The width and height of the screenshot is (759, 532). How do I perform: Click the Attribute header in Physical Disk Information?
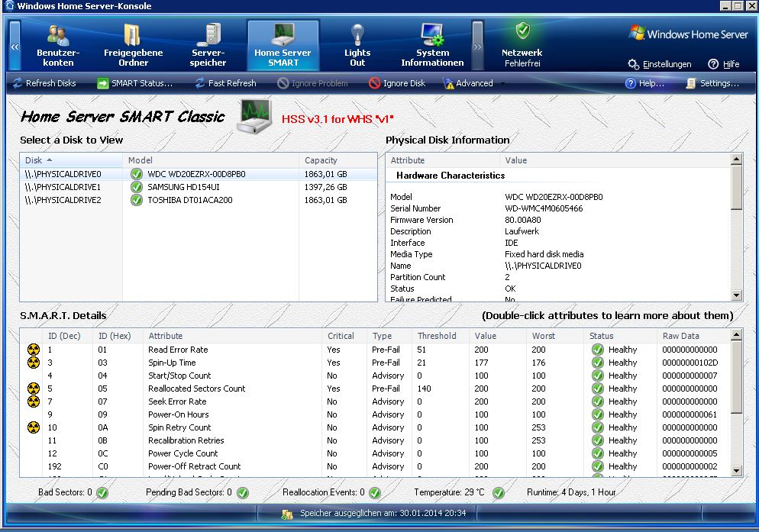443,160
